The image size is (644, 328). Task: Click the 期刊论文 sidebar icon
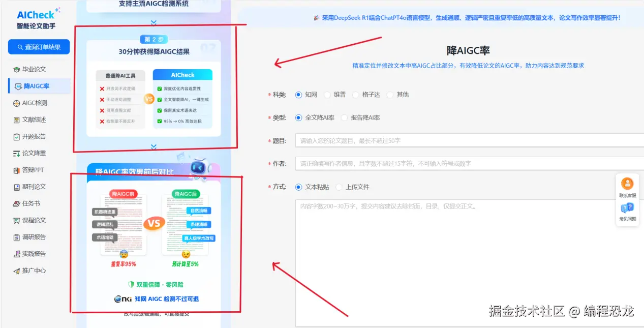click(x=17, y=187)
